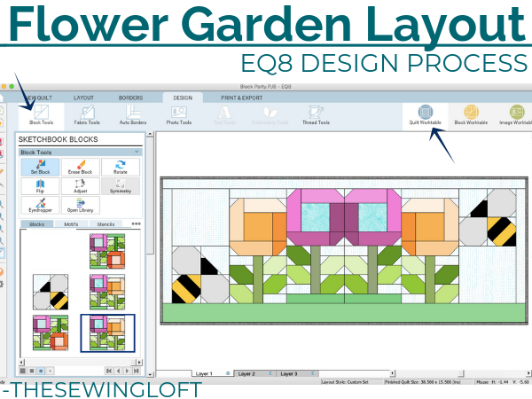Click the grayed Embroidery Tools icon
Viewport: 532px width, 399px height.
[270, 115]
